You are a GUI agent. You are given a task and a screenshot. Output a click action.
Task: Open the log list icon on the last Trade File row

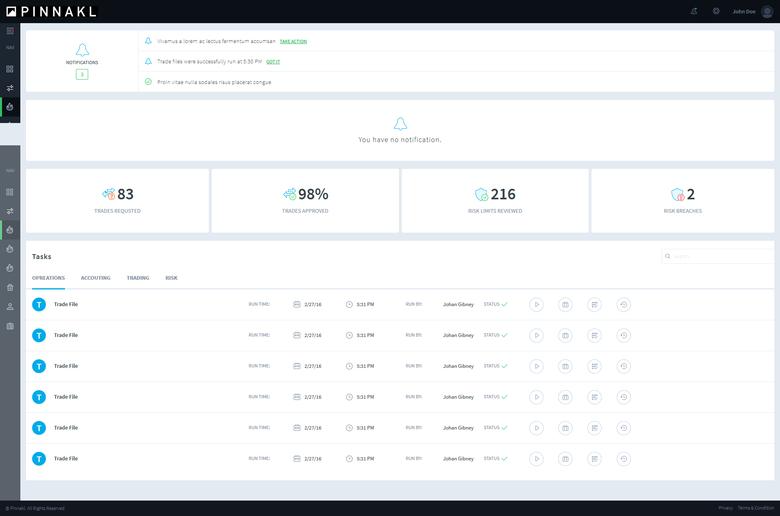pyautogui.click(x=594, y=459)
